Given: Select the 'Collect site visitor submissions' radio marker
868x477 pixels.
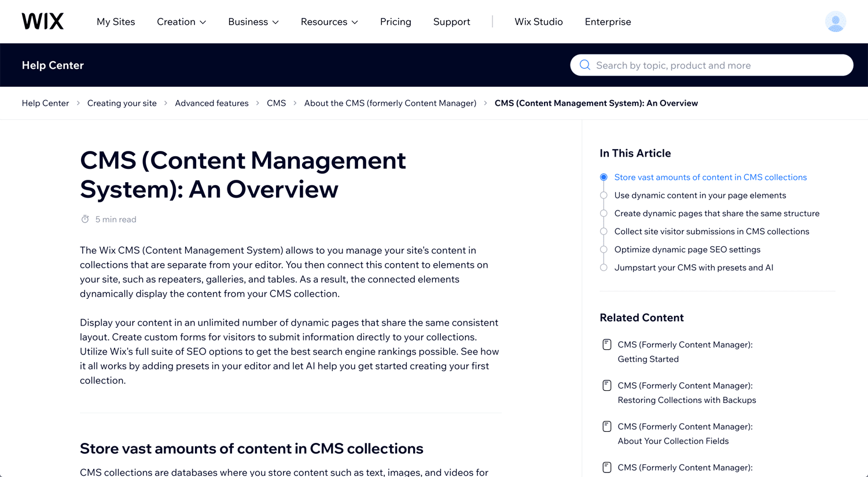Looking at the screenshot, I should click(x=604, y=231).
